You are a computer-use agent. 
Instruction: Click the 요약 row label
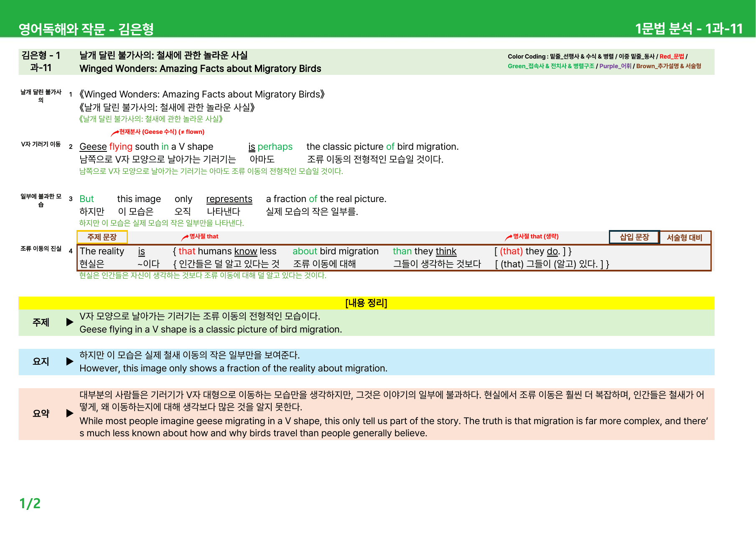(41, 413)
